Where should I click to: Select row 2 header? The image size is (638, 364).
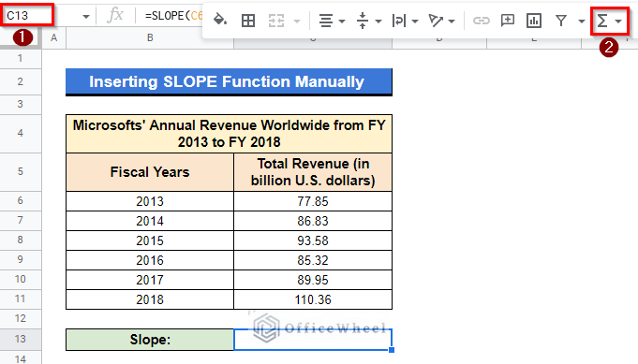click(x=21, y=81)
